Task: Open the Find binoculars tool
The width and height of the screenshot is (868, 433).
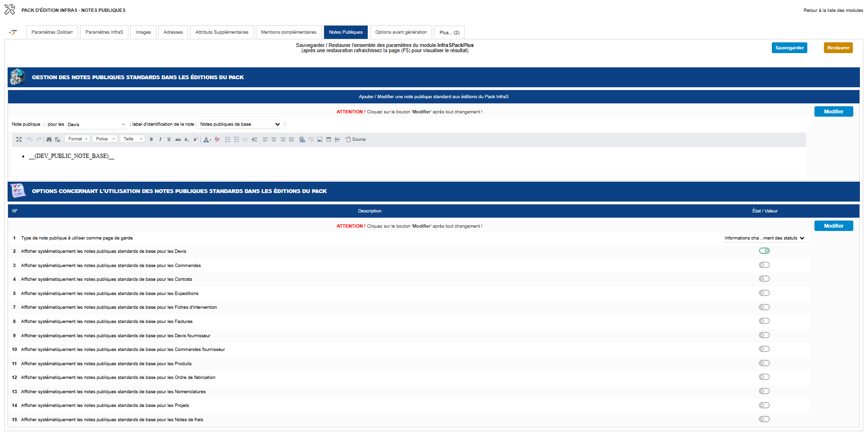Action: click(x=49, y=139)
